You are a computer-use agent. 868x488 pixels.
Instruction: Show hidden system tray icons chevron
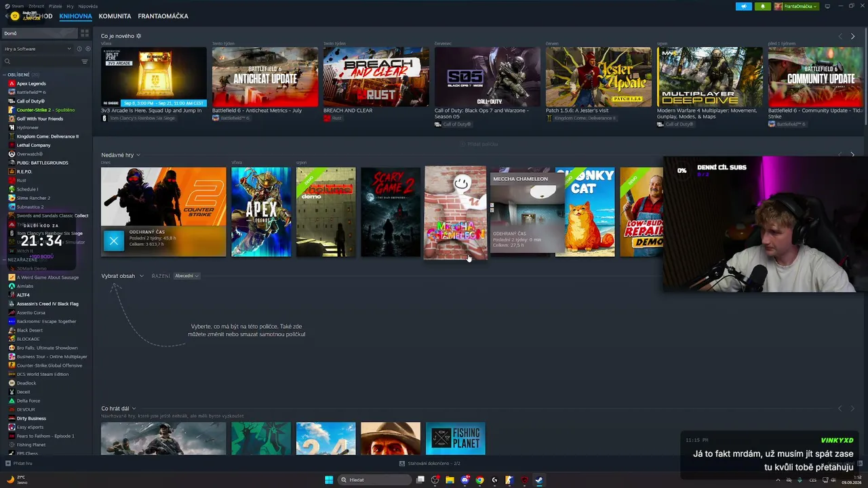(x=778, y=480)
